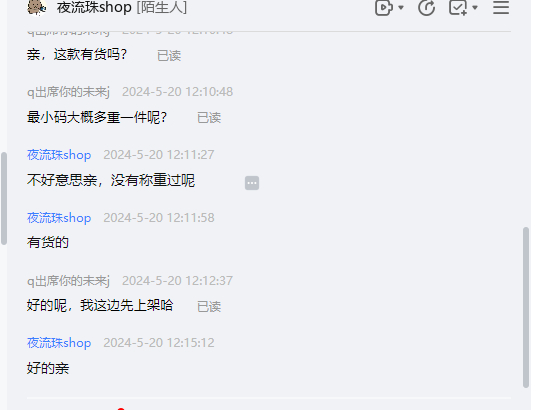
Task: Click the left panel scrollbar thumb
Action: (4, 199)
